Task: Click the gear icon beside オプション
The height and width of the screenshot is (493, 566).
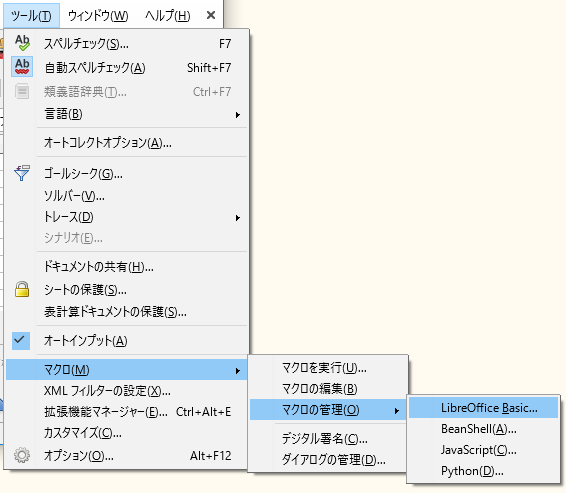Action: (22, 455)
